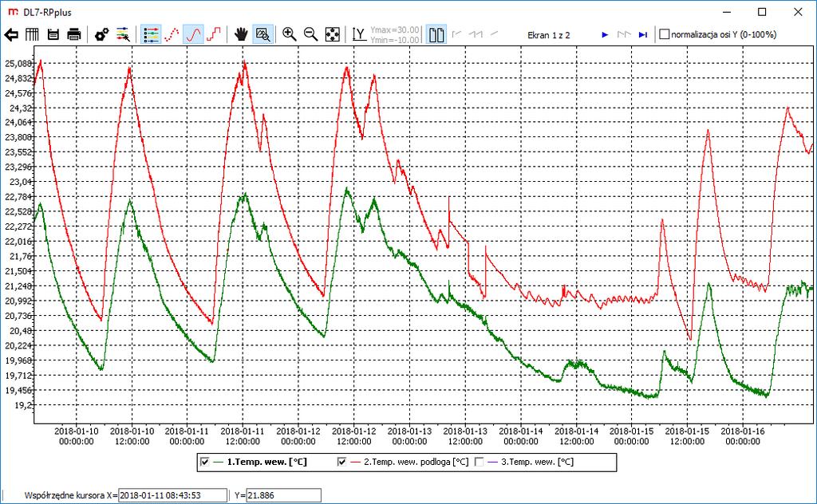This screenshot has height=504, width=817.
Task: Open the data table view icon
Action: point(32,35)
